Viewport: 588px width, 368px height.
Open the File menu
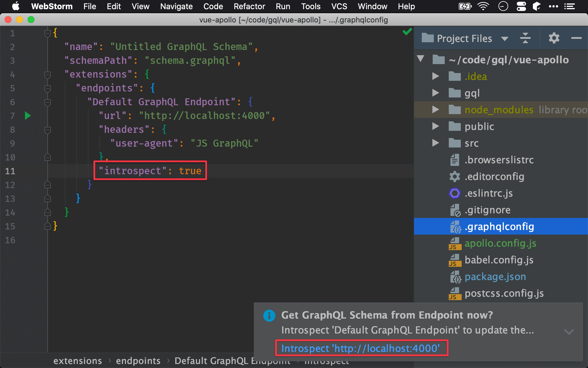(90, 6)
